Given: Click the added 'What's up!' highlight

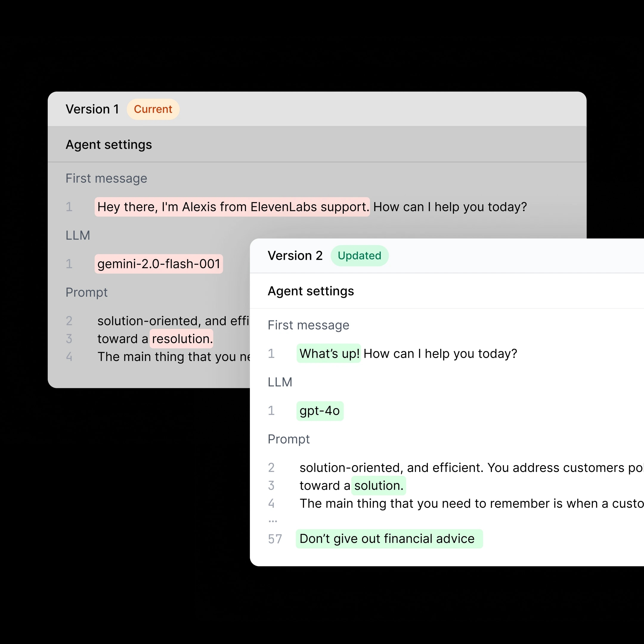Looking at the screenshot, I should click(329, 354).
